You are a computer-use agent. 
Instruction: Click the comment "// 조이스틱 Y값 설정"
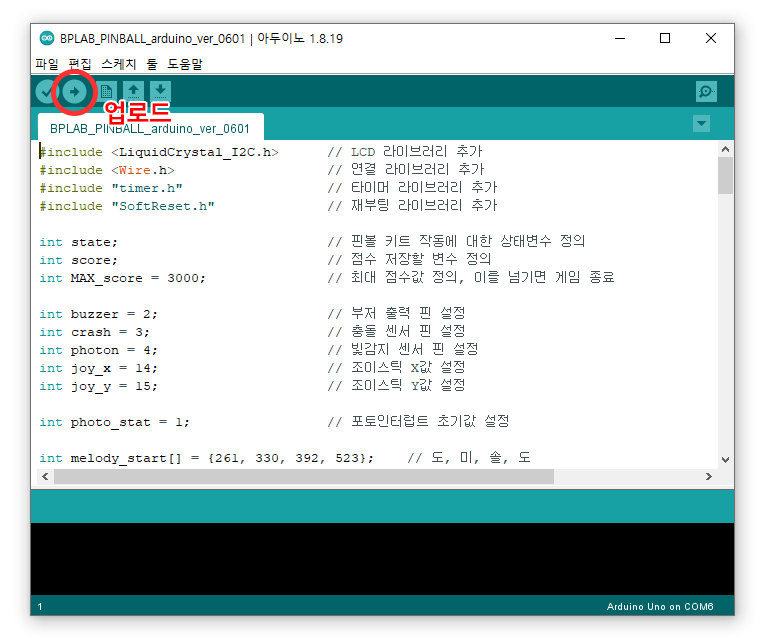397,386
